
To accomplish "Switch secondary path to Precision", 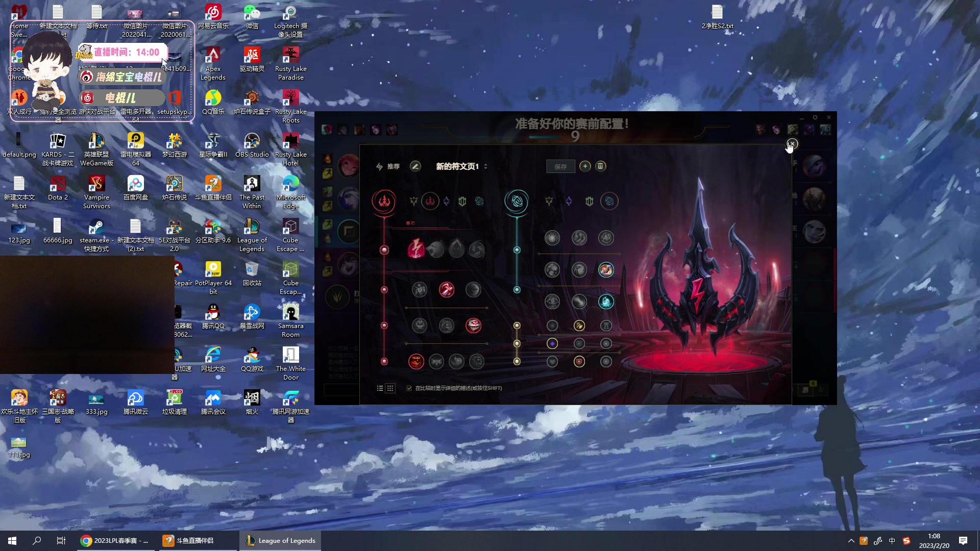I will tap(549, 201).
